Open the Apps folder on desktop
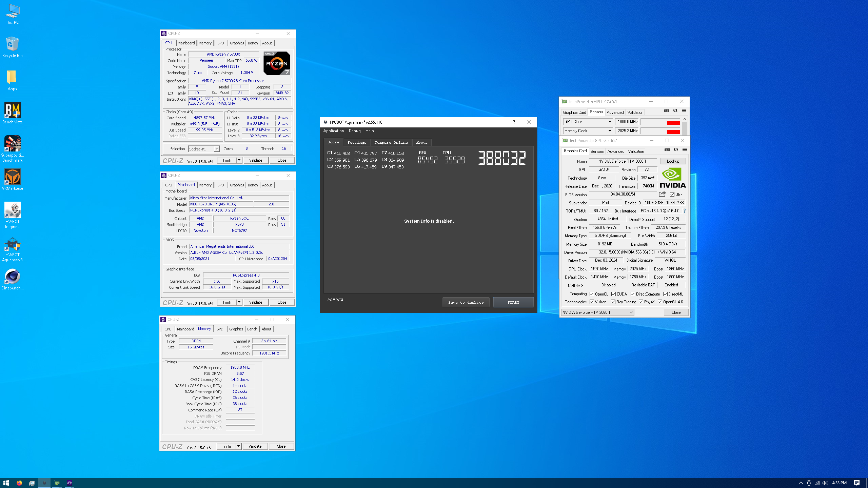The width and height of the screenshot is (868, 488). [12, 80]
